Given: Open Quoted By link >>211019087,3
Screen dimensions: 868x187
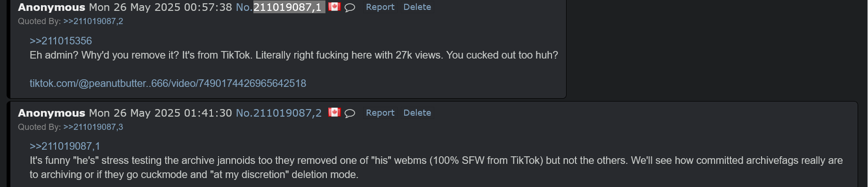Looking at the screenshot, I should tap(93, 127).
